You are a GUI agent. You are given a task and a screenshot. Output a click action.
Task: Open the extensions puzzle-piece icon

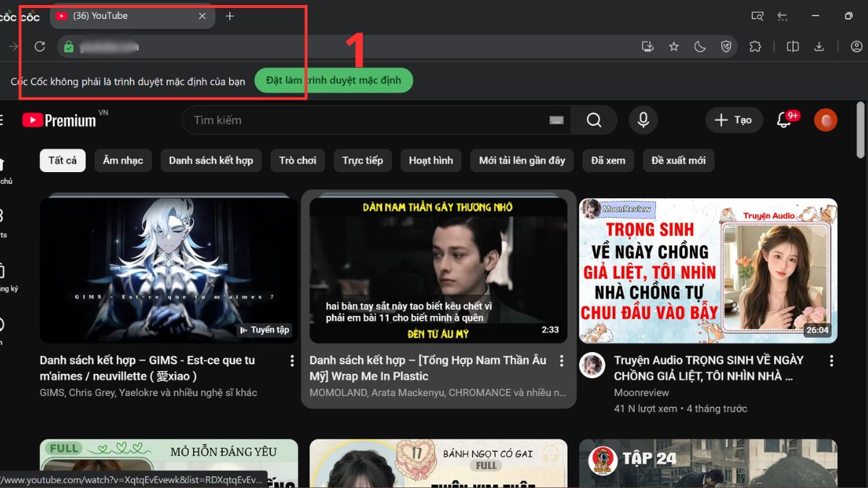[x=755, y=47]
